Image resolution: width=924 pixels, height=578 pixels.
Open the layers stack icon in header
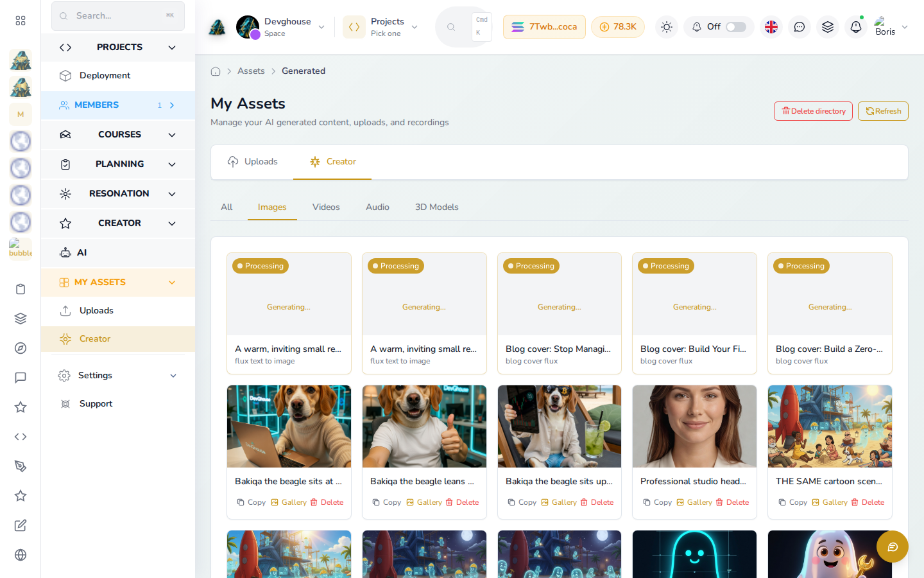click(x=828, y=27)
